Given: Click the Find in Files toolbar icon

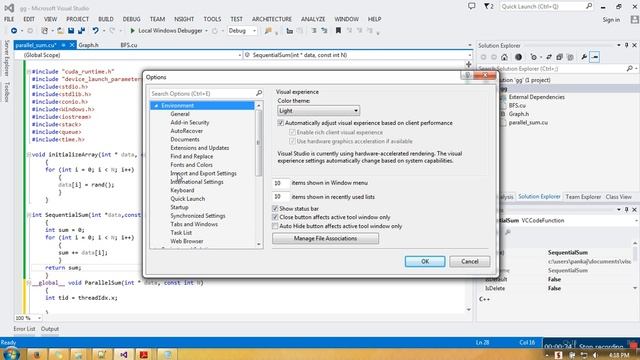Looking at the screenshot, I should tap(268, 31).
